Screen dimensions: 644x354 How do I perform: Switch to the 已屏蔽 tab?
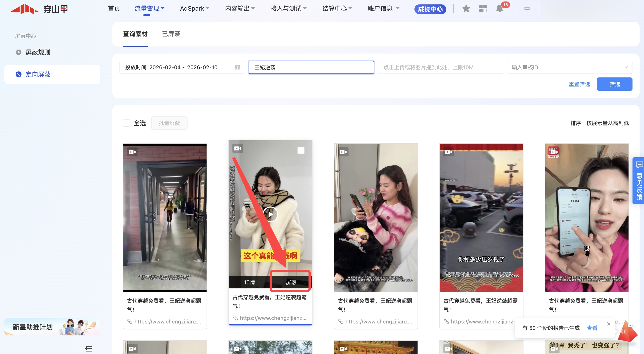(x=171, y=34)
